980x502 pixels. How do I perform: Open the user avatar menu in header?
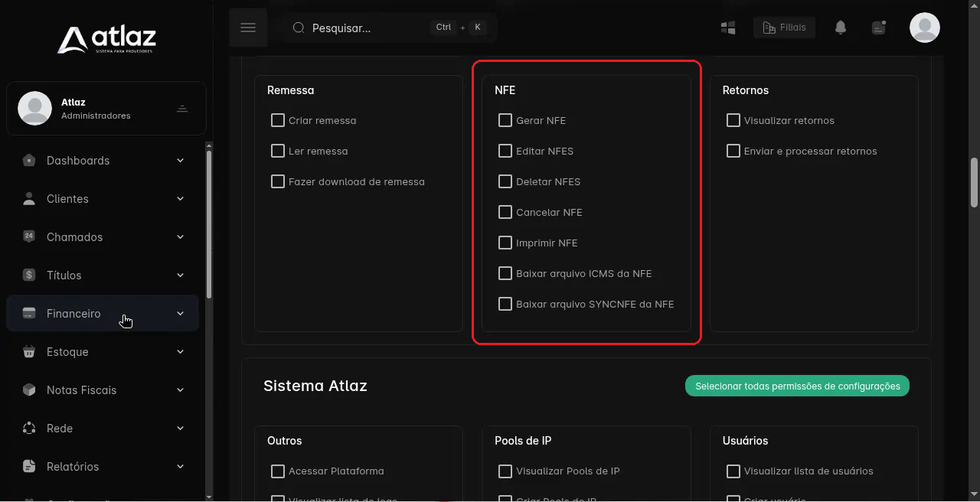point(925,28)
